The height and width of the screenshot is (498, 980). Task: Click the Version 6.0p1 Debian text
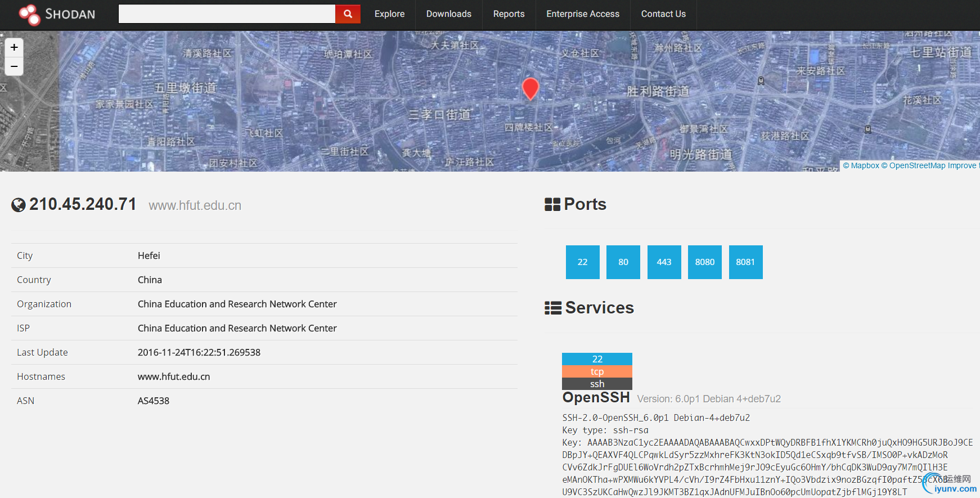pyautogui.click(x=709, y=399)
